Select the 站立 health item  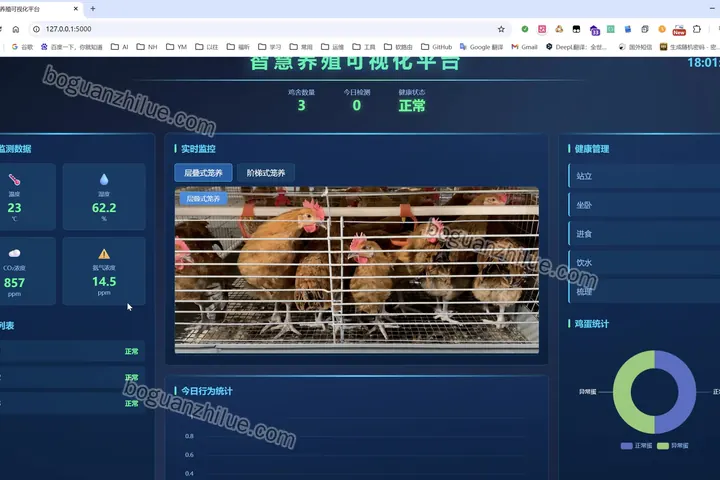(644, 176)
